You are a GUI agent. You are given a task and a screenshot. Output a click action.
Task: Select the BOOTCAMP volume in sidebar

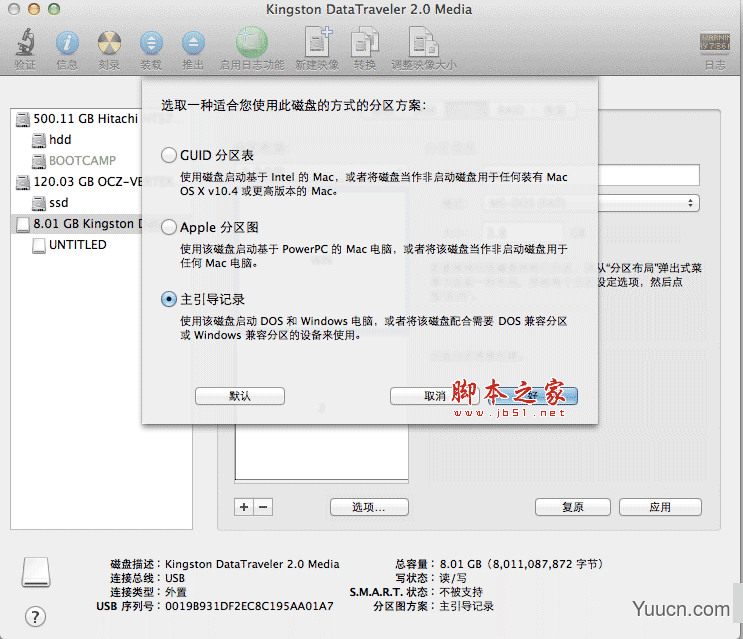[x=73, y=161]
